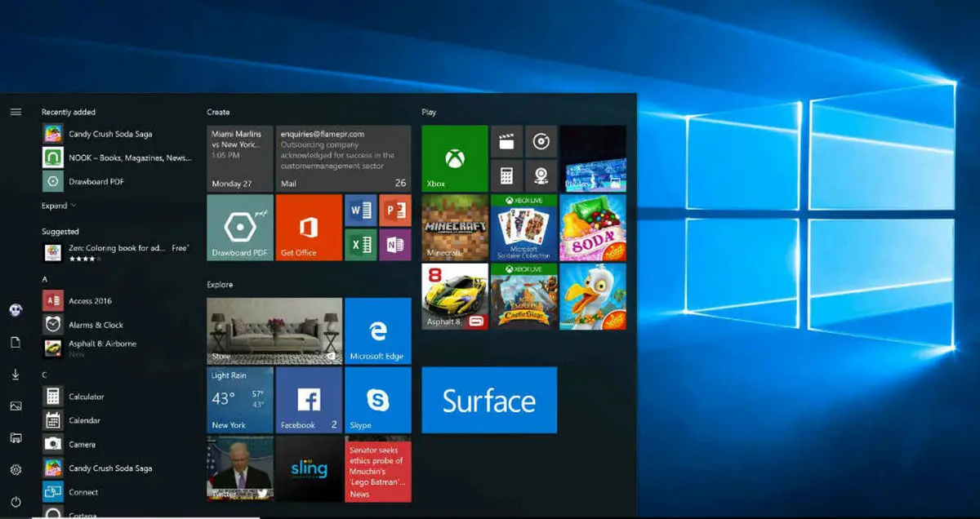The height and width of the screenshot is (519, 980).
Task: Launch Word from the small Office tile
Action: coord(359,210)
